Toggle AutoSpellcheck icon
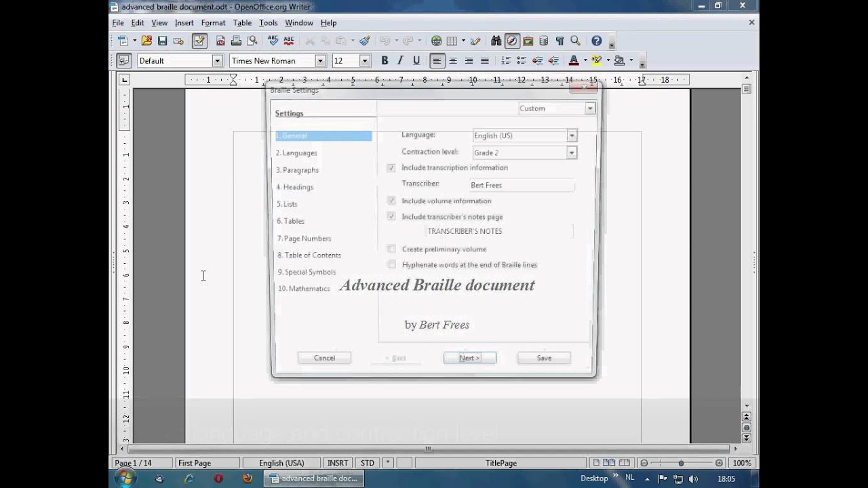The width and height of the screenshot is (868, 488). pyautogui.click(x=289, y=41)
